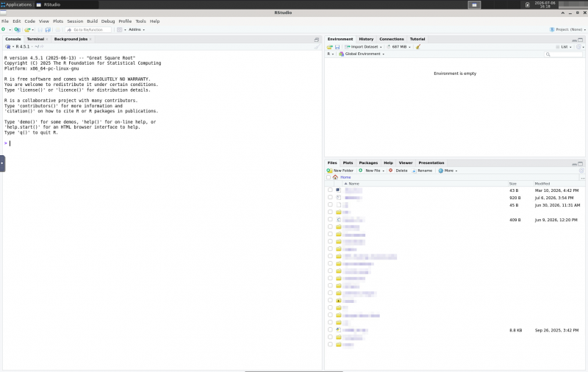Click the New Folder button
Image resolution: width=588 pixels, height=372 pixels.
pos(340,171)
